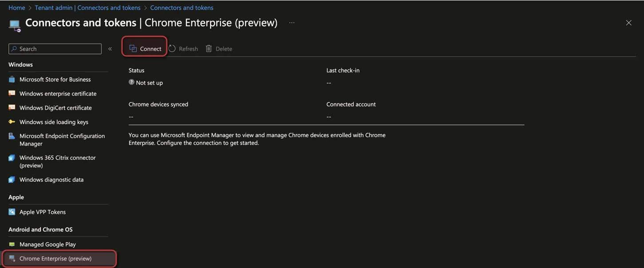Click the 'Android and Chrome OS' section header
Image resolution: width=644 pixels, height=268 pixels.
(x=40, y=229)
